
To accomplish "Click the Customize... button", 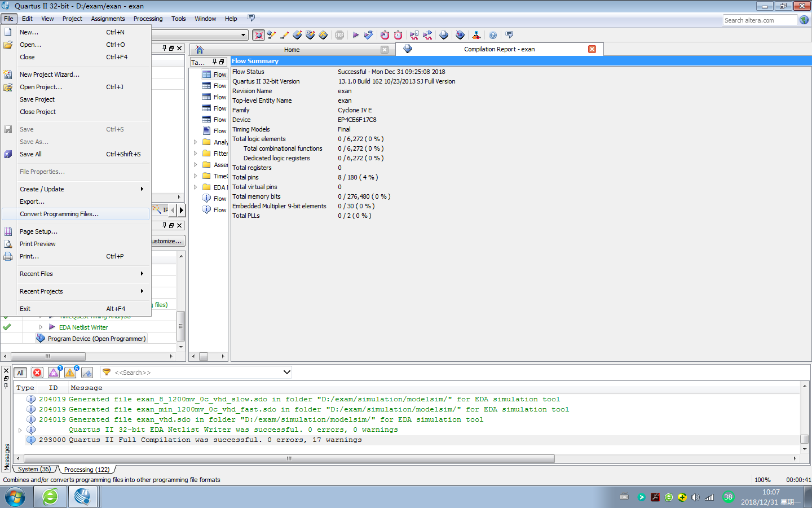I will pos(166,240).
